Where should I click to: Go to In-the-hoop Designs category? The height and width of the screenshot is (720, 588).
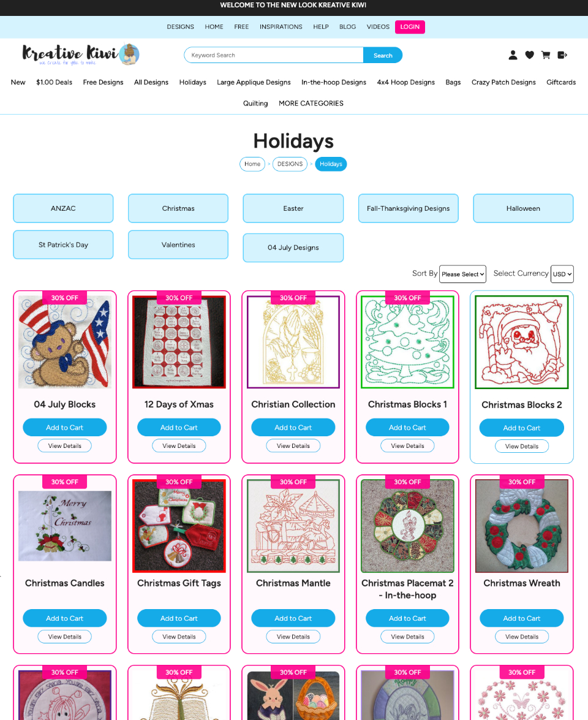pyautogui.click(x=334, y=82)
